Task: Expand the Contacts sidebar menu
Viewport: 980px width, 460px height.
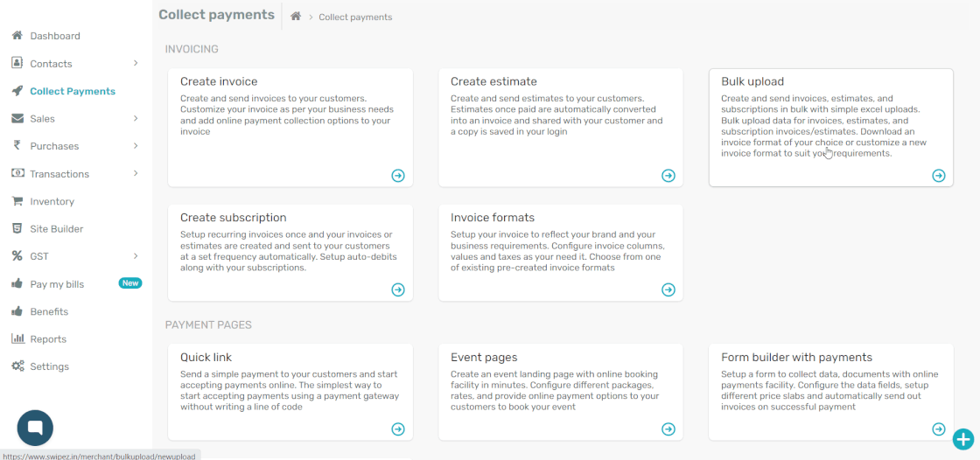Action: pos(136,63)
